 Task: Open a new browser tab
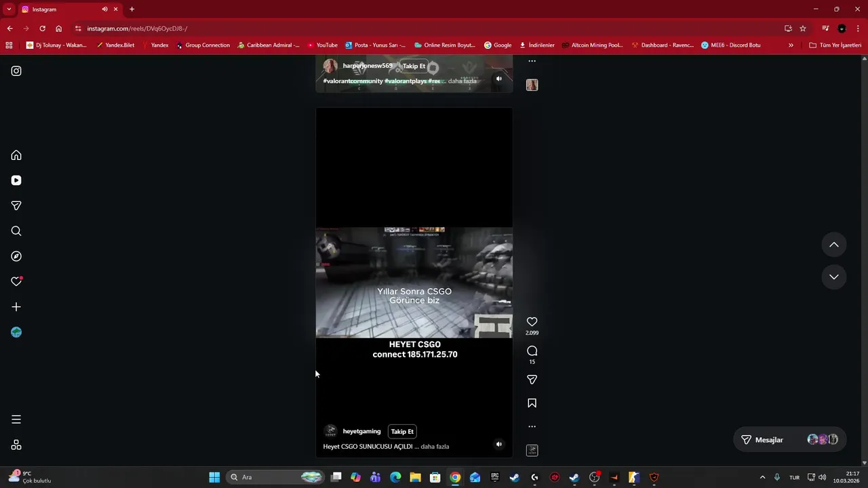pyautogui.click(x=132, y=9)
